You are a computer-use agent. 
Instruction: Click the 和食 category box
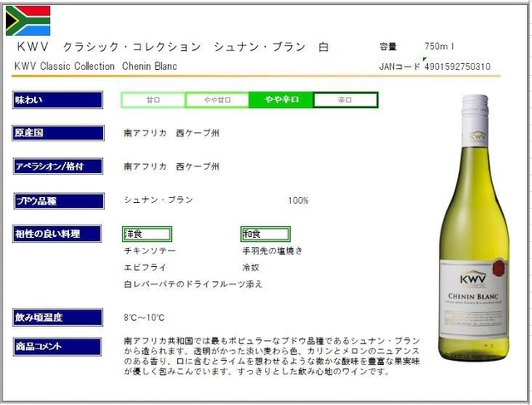tap(265, 234)
